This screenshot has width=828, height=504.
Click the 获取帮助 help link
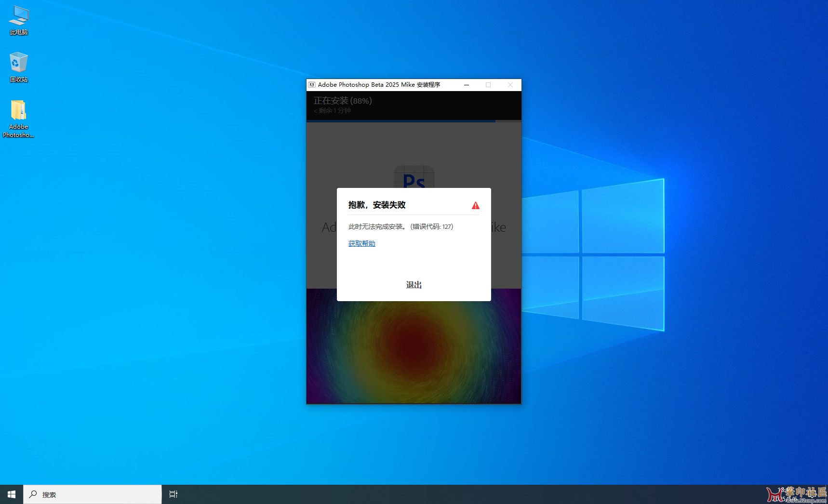pos(361,243)
